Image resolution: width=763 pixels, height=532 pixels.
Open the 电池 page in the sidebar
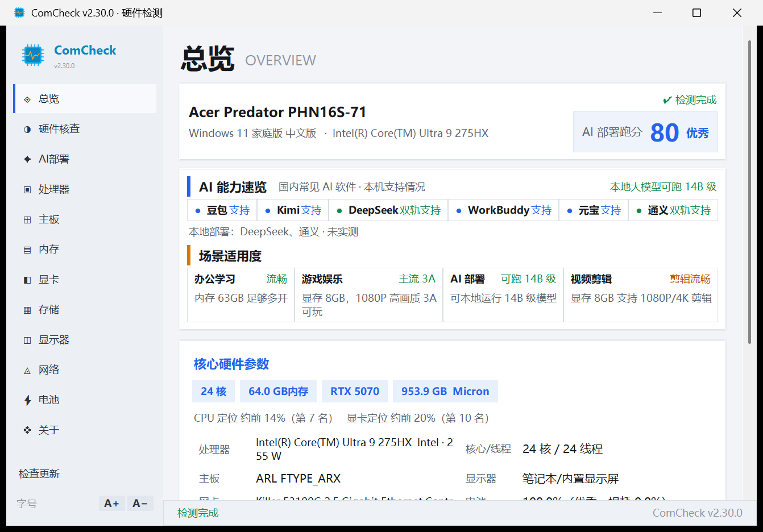coord(85,400)
